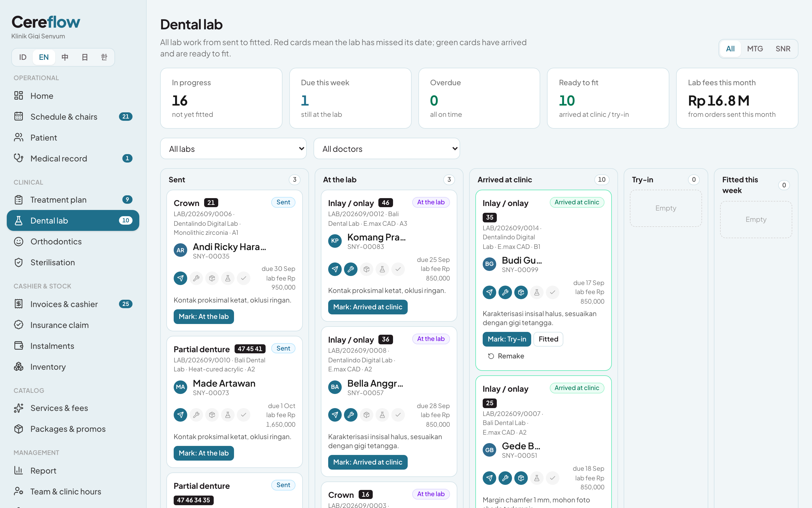Click the Schedule & chairs calendar icon
Screen dimensions: 812x508
(18, 117)
